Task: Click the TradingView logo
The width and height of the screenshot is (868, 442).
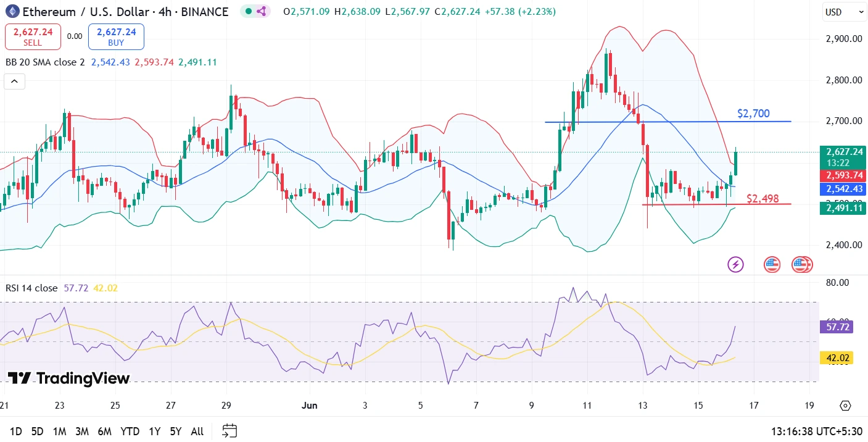Action: [x=68, y=378]
